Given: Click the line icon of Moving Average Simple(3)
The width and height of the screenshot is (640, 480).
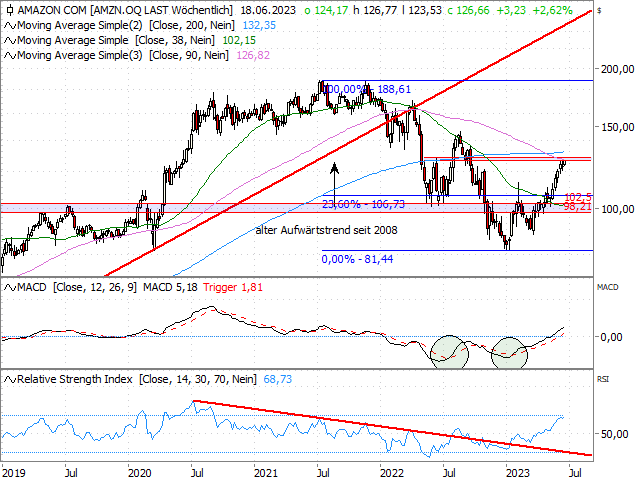Looking at the screenshot, I should (10, 56).
